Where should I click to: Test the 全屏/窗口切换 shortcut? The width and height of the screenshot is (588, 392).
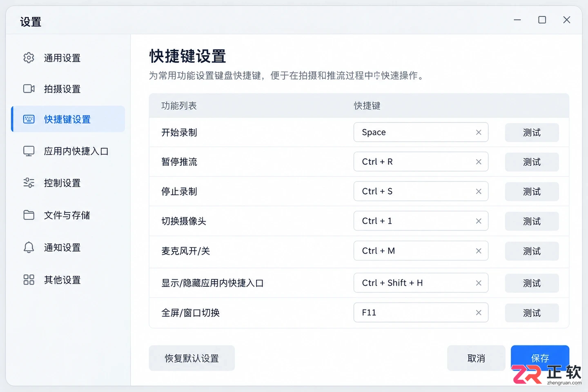coord(532,313)
